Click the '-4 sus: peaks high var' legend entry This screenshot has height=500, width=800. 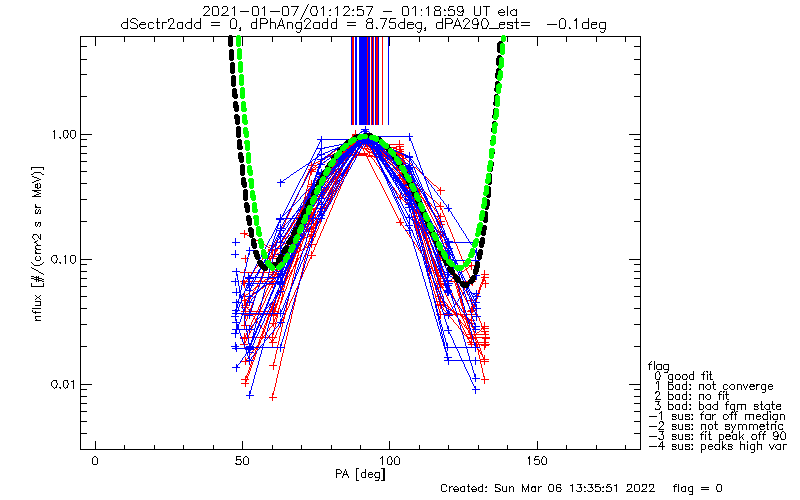click(714, 448)
